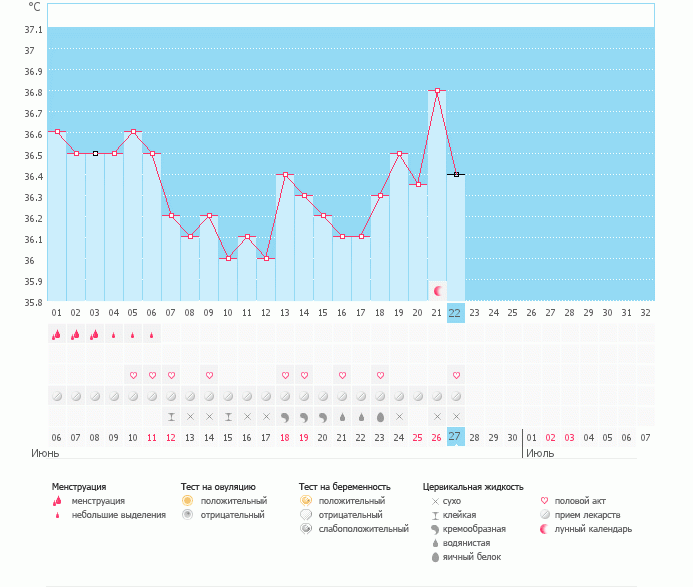The width and height of the screenshot is (693, 587).
Task: Select the watery fluid drop on cycle day 16
Action: 342,416
